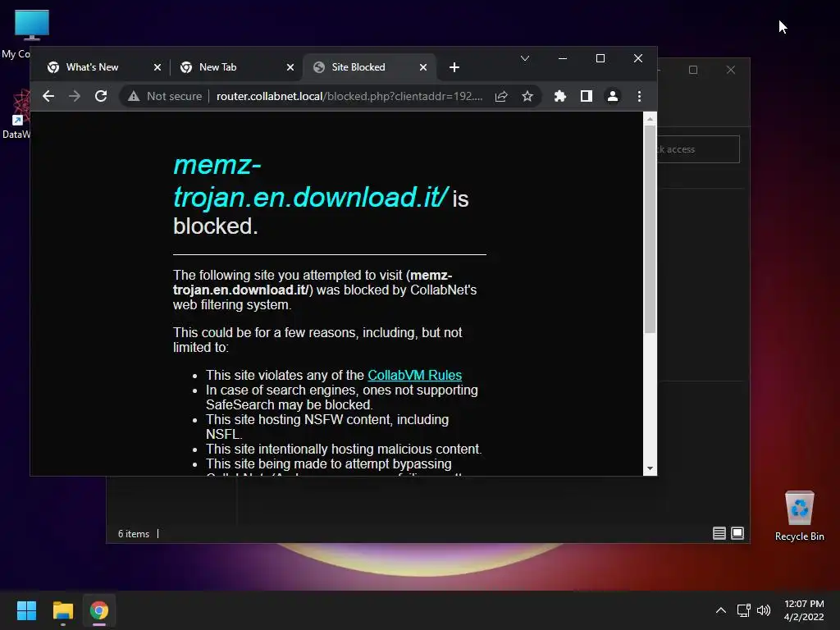Click the page scrollbar down arrow
Viewport: 840px width, 630px height.
coord(650,468)
